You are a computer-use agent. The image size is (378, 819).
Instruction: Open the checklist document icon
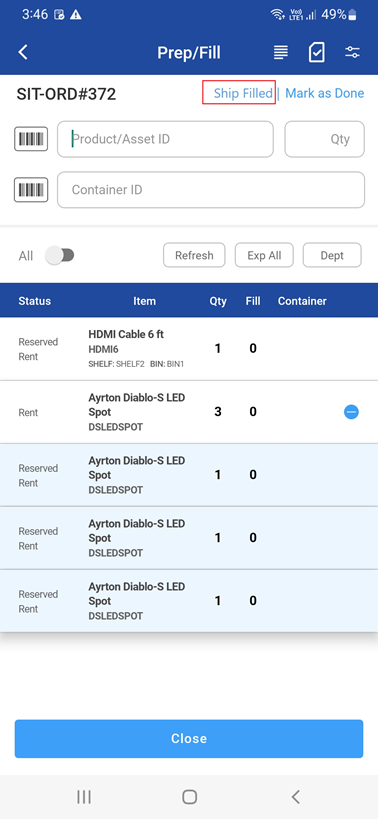pyautogui.click(x=317, y=52)
